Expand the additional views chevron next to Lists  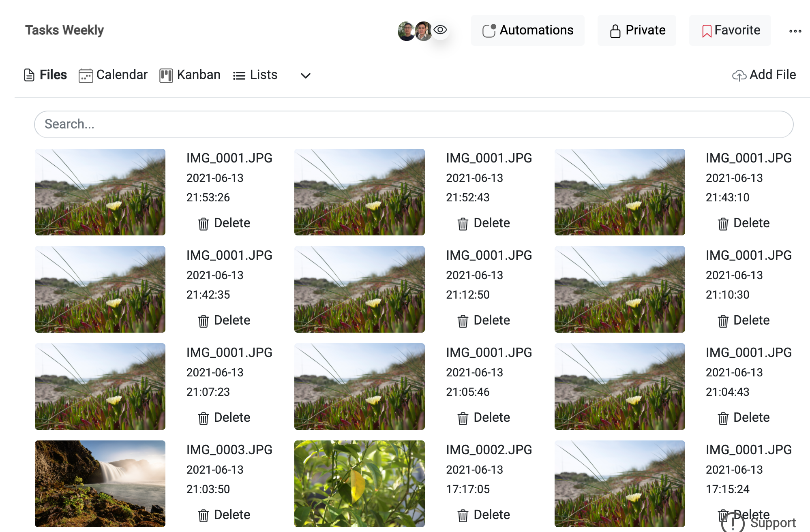click(306, 76)
